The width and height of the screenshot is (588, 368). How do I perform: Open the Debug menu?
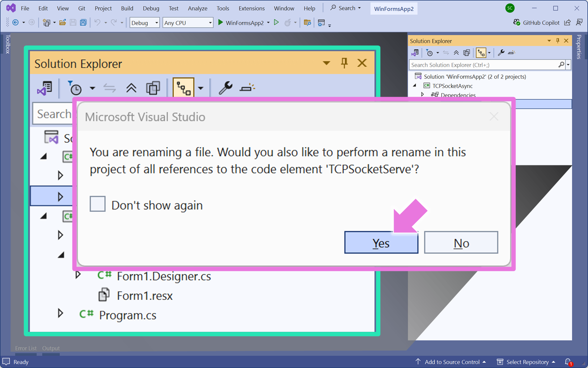[151, 8]
